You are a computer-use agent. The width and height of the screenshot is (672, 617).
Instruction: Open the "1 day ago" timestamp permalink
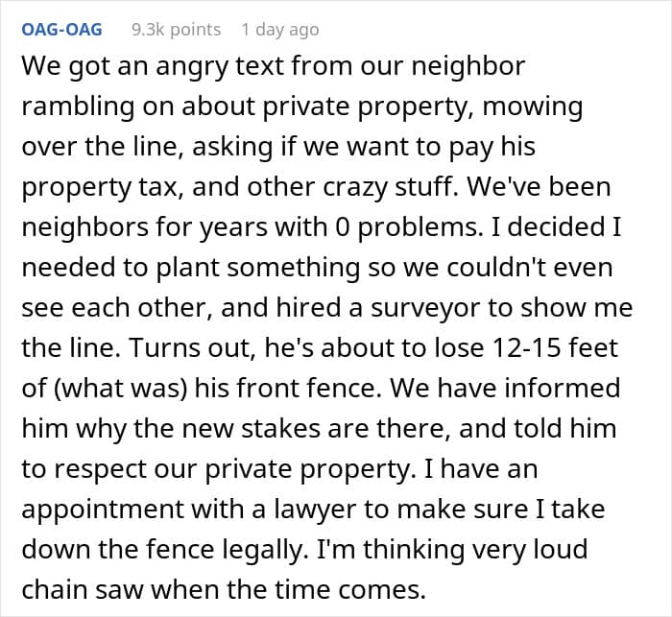pyautogui.click(x=280, y=30)
